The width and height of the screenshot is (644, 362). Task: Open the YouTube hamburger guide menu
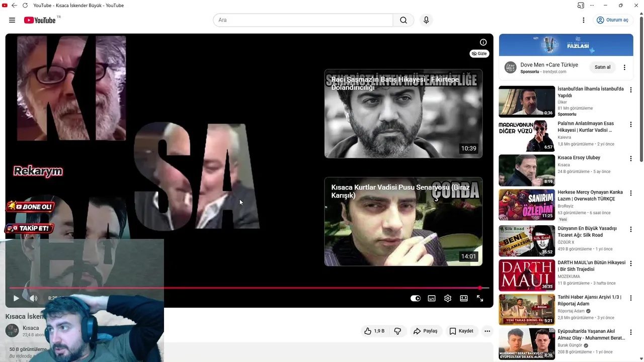pos(12,20)
